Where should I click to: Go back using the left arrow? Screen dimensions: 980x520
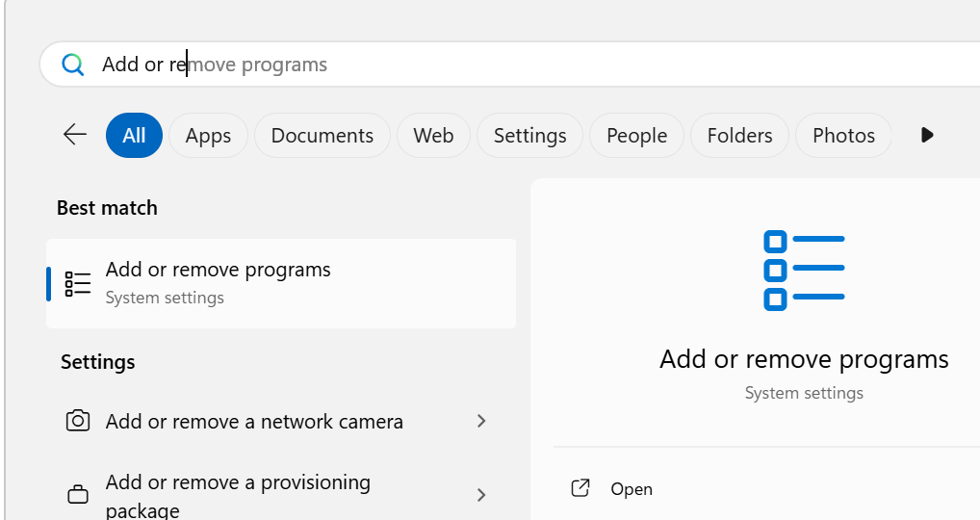[x=75, y=135]
